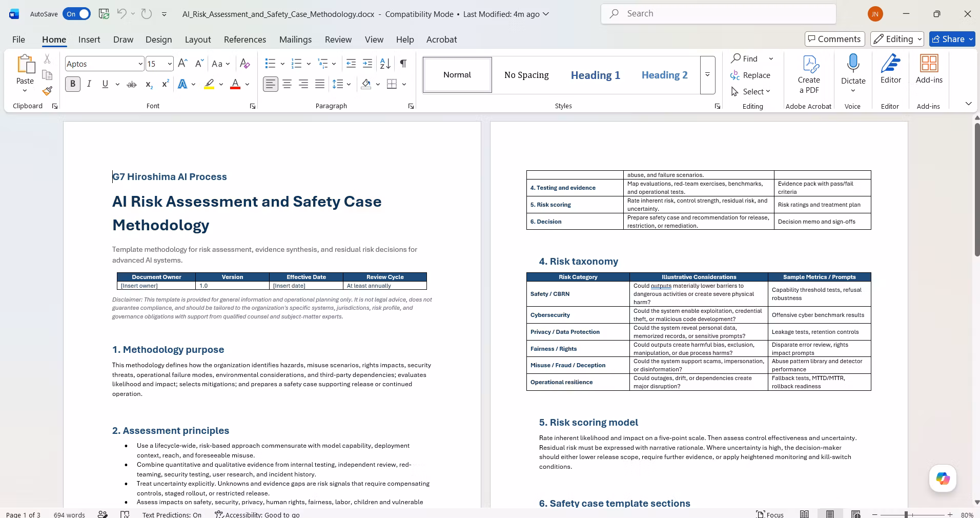Justify the paragraph text
This screenshot has width=980, height=518.
click(320, 84)
